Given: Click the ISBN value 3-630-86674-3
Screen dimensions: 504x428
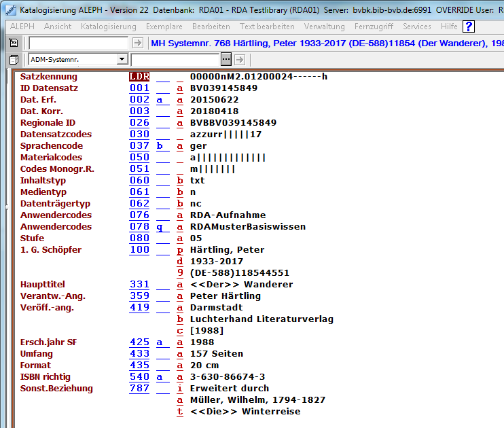Looking at the screenshot, I should [228, 377].
